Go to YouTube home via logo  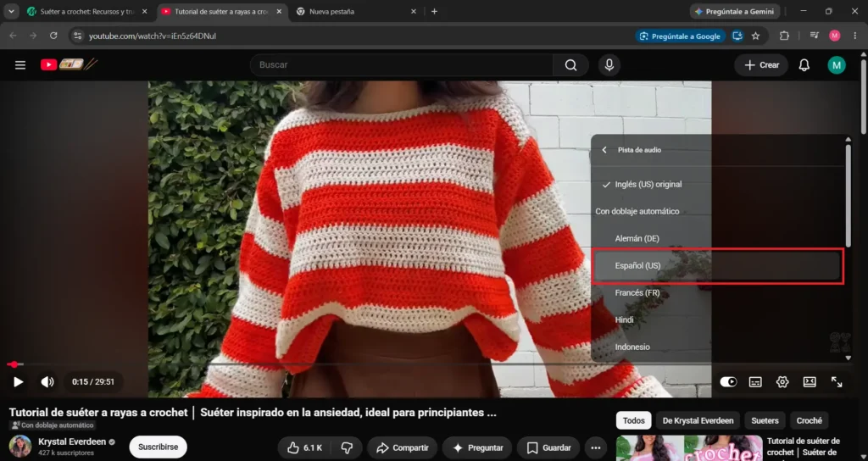tap(70, 64)
